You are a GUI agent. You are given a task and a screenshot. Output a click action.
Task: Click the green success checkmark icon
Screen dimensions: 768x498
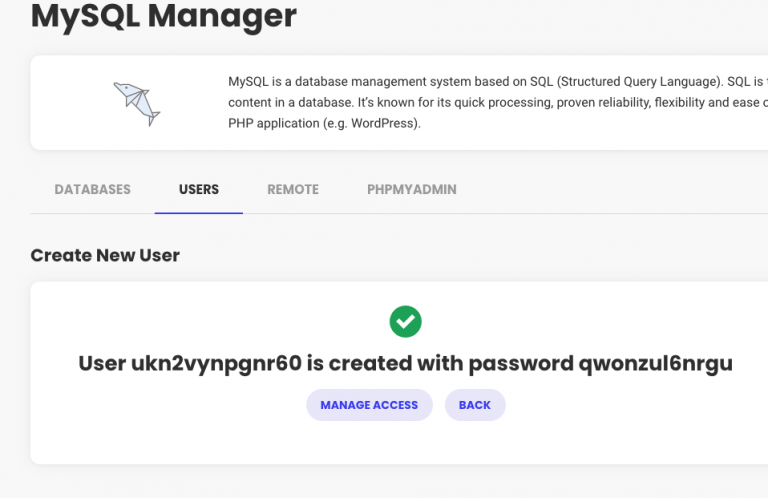406,321
